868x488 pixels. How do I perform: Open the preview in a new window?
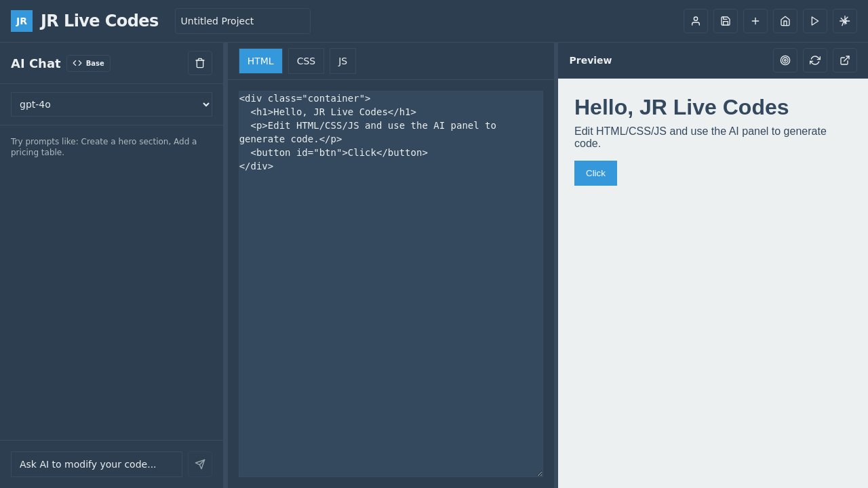(x=845, y=60)
